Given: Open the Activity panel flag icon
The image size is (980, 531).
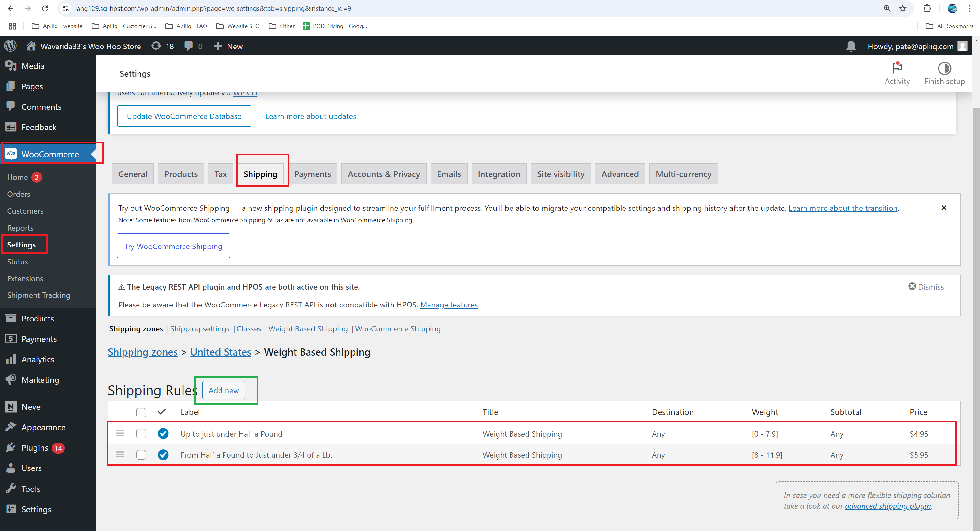Looking at the screenshot, I should 897,68.
